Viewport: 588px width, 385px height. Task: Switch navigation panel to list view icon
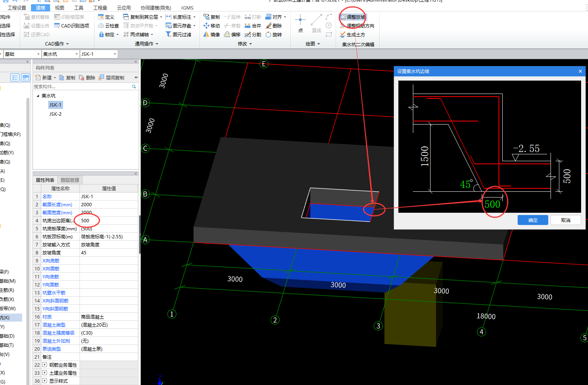(x=15, y=78)
